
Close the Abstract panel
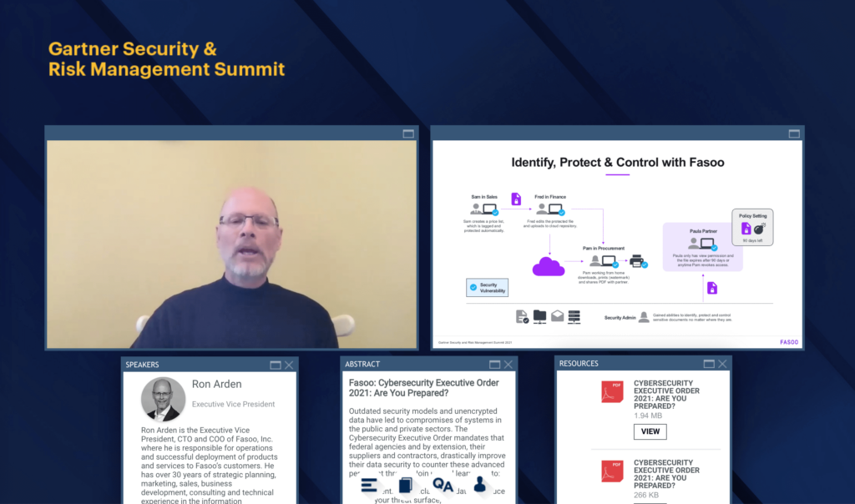pyautogui.click(x=508, y=365)
